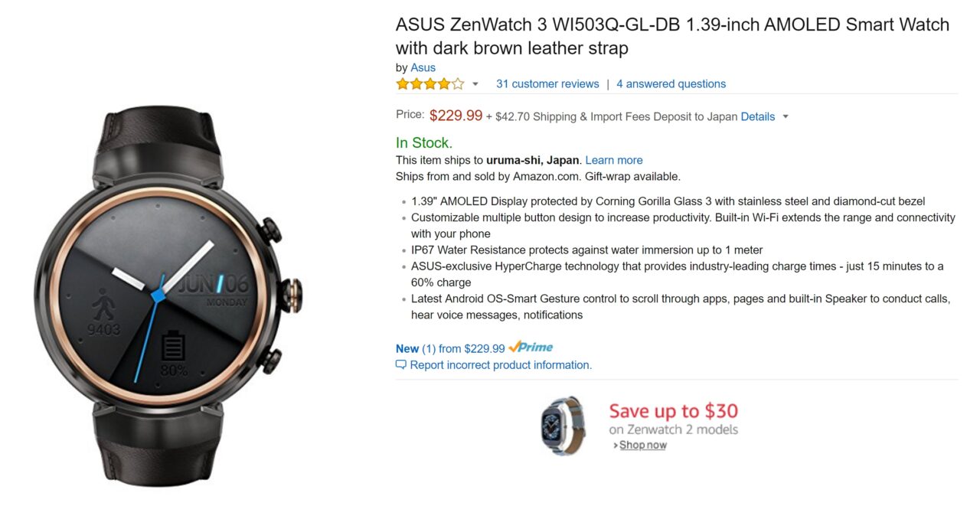Click the main ZenWatch 3 product image
The height and width of the screenshot is (506, 980).
click(168, 296)
